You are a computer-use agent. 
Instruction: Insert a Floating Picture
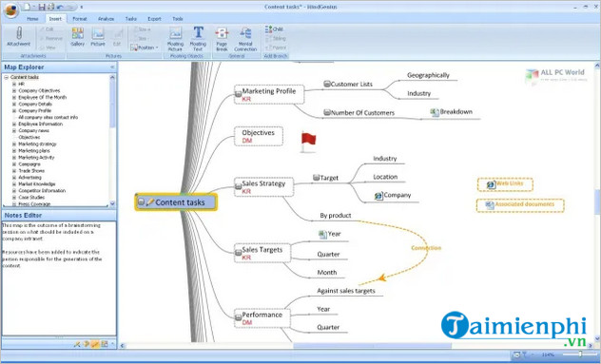[175, 38]
